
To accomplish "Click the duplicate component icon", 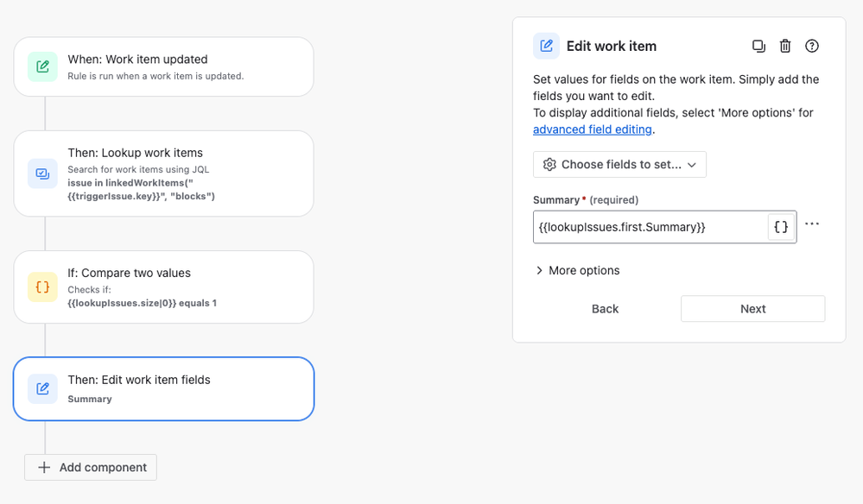I will pyautogui.click(x=758, y=46).
